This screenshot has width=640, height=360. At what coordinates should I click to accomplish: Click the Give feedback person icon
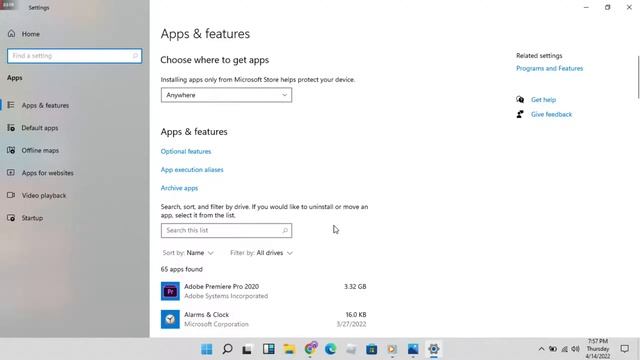[520, 114]
